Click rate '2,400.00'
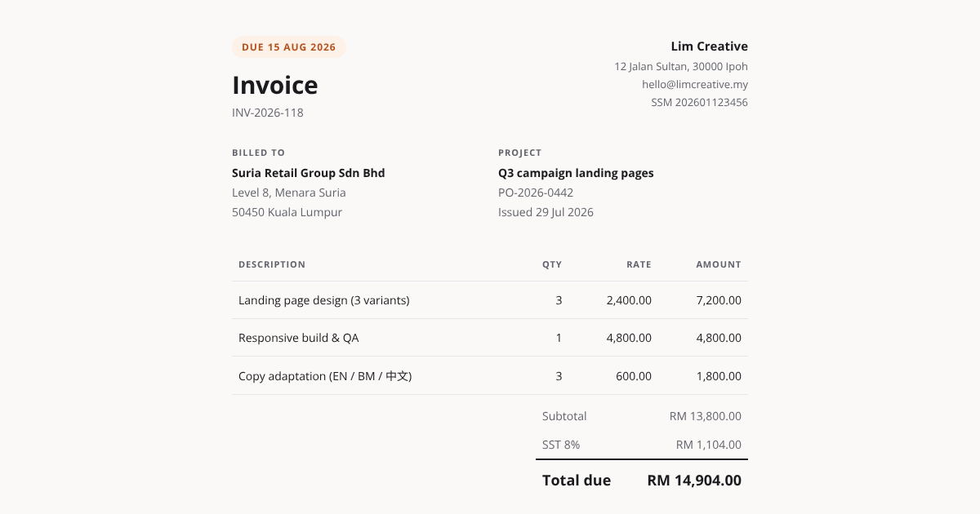 (x=629, y=300)
